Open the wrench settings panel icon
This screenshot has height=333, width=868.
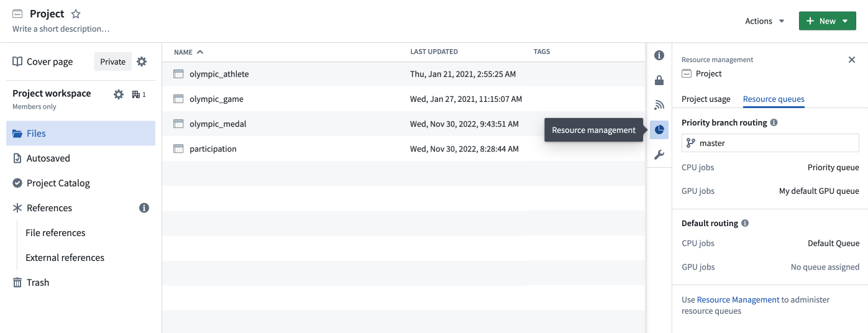tap(659, 155)
